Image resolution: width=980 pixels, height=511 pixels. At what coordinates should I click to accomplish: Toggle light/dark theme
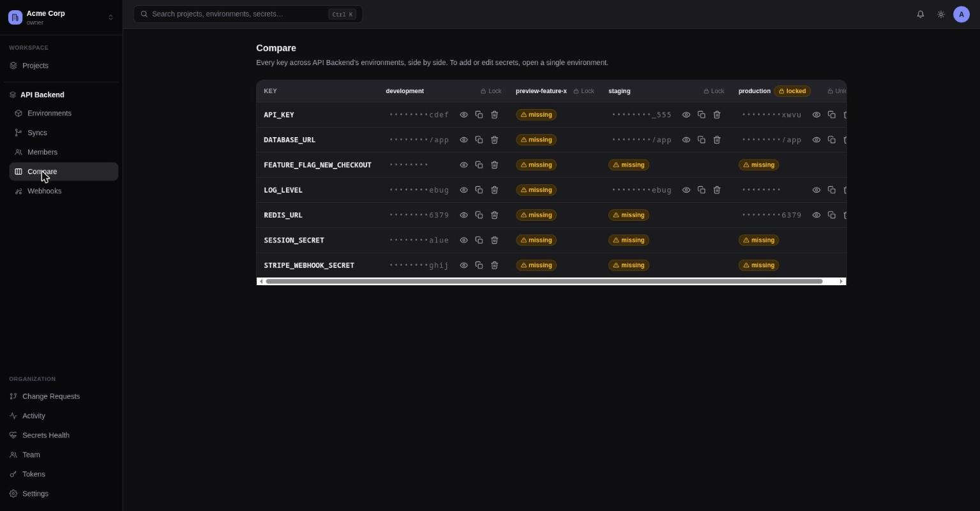pyautogui.click(x=940, y=14)
